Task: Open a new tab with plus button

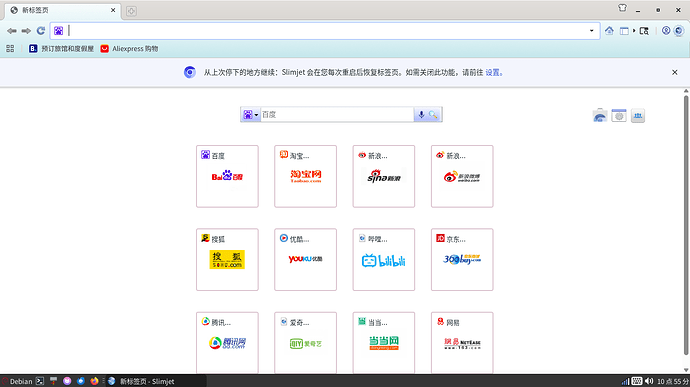Action: tap(131, 11)
